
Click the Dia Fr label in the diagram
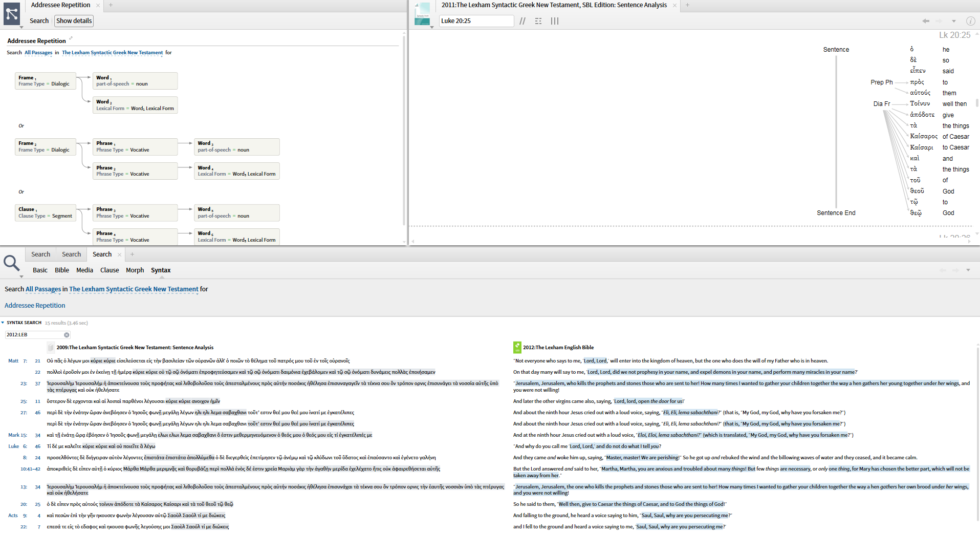pos(882,104)
